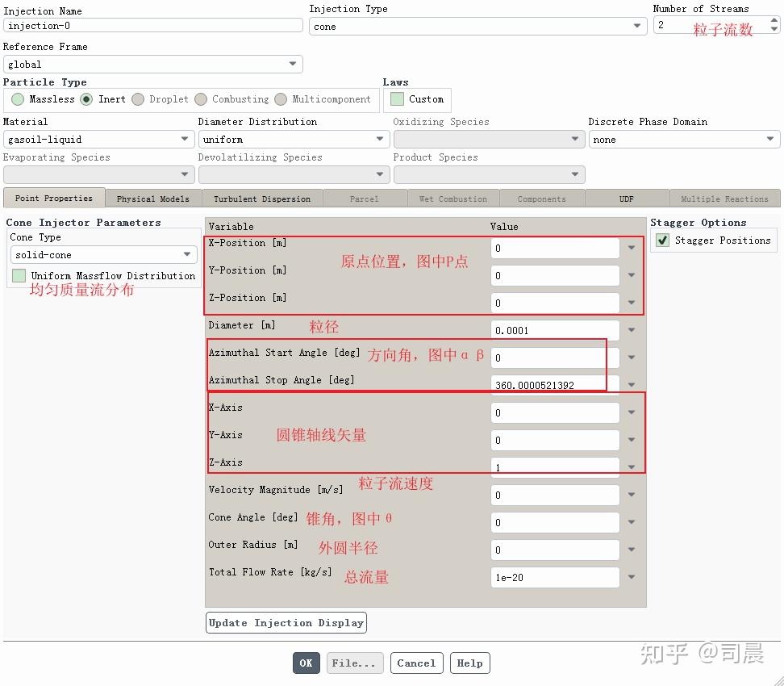Switch to the Multiple Reactions tab
This screenshot has width=784, height=686.
(724, 199)
